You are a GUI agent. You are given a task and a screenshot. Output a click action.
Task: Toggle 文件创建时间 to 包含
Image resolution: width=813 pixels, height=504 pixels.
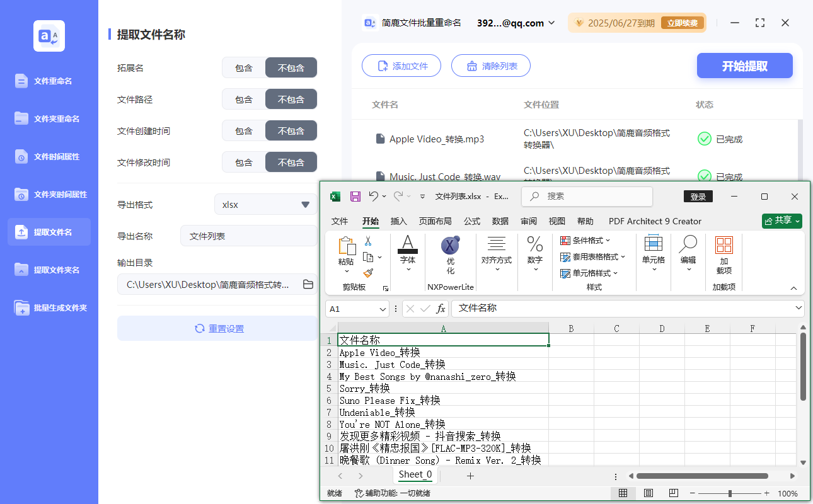[243, 130]
